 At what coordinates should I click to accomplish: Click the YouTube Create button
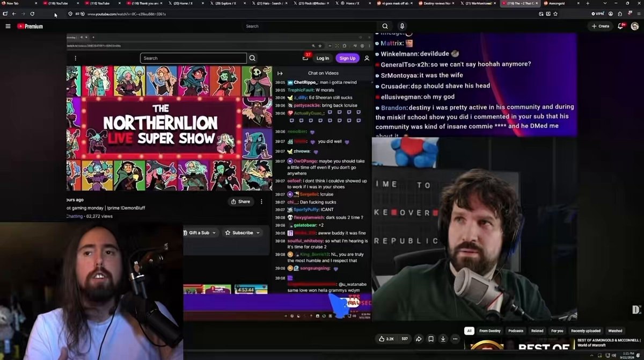coord(601,26)
